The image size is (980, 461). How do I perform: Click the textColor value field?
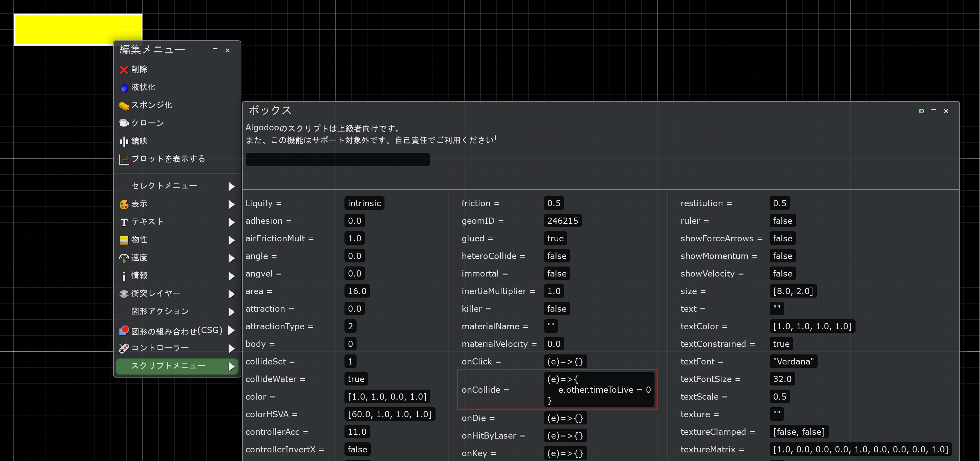[812, 326]
